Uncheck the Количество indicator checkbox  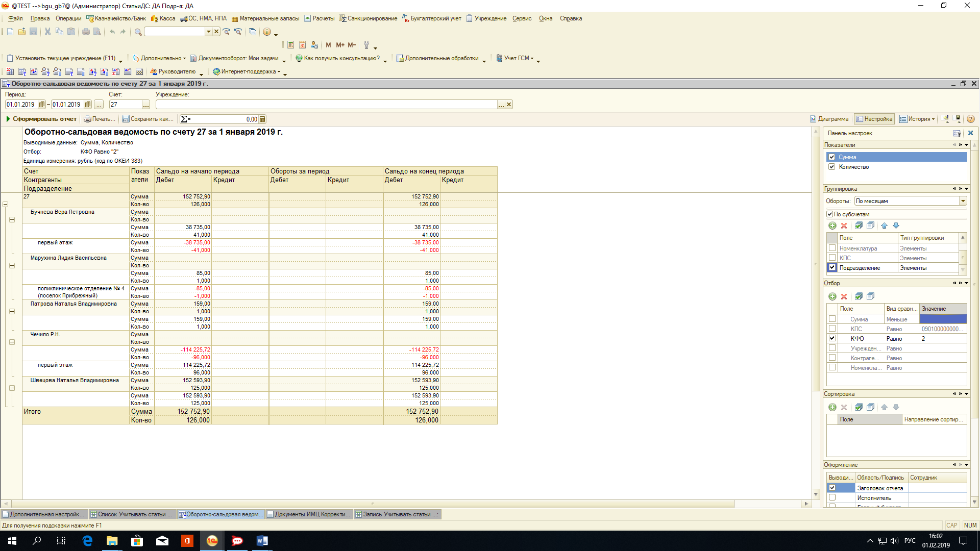831,167
